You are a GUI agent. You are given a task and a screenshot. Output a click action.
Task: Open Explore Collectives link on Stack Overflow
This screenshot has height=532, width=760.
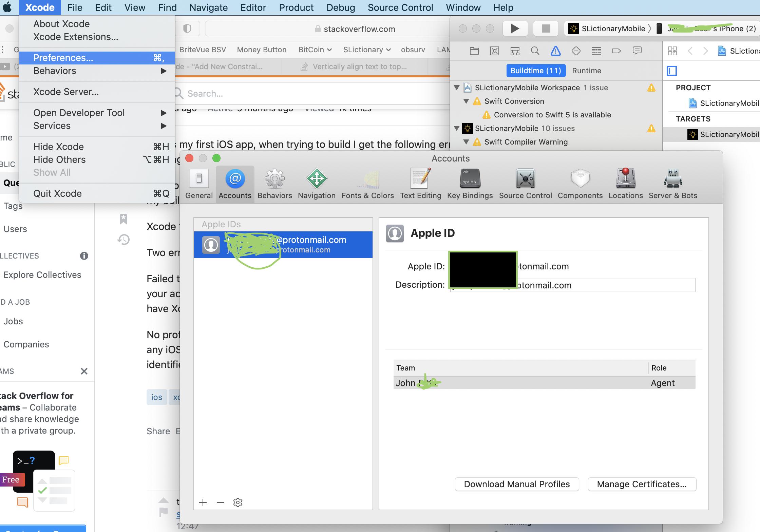coord(42,275)
